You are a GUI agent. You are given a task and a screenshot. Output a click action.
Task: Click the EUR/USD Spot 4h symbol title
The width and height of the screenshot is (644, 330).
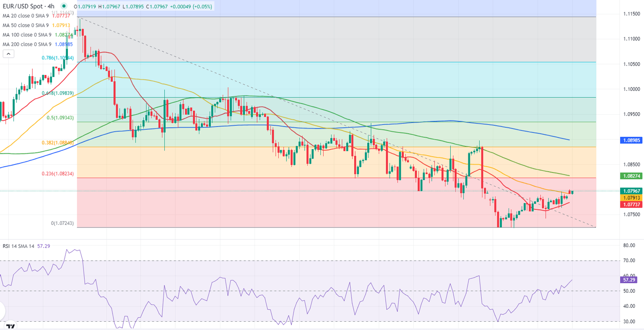pyautogui.click(x=29, y=6)
